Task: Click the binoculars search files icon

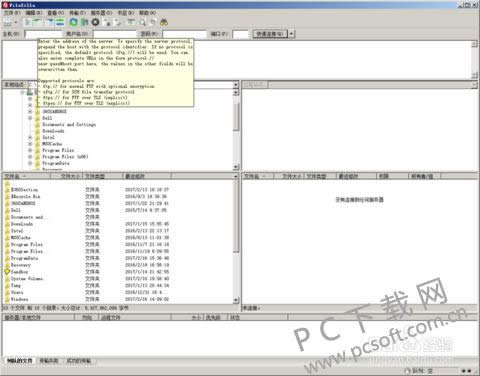Action: click(163, 22)
